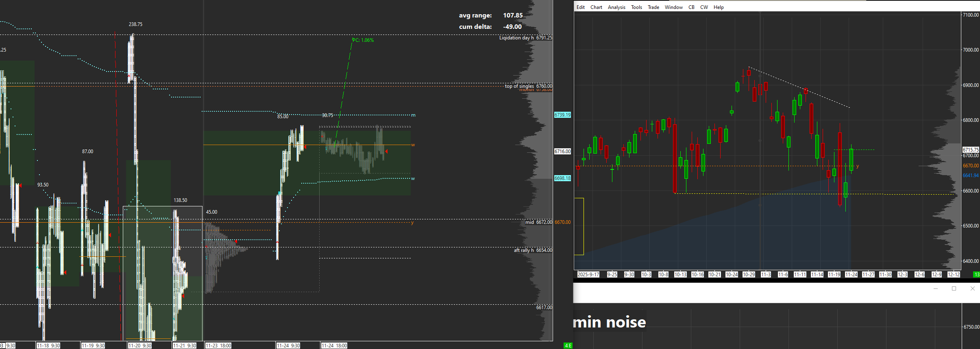Maximize the lower-right chart window
The height and width of the screenshot is (349, 980).
954,288
